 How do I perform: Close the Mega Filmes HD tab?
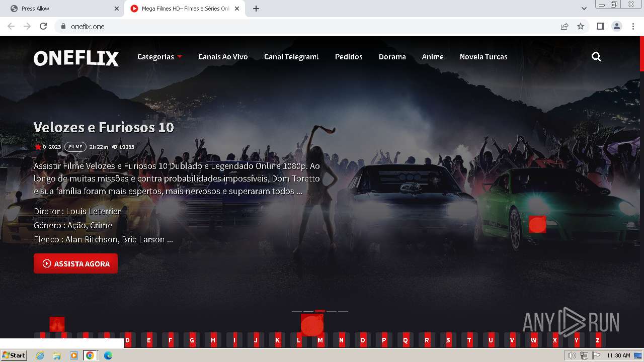click(237, 9)
